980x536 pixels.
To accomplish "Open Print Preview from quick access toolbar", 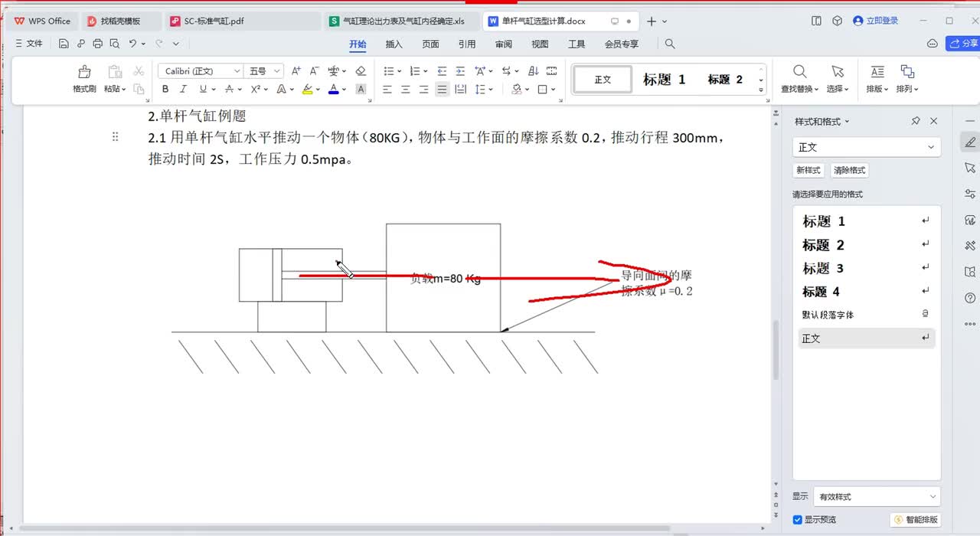I will pyautogui.click(x=114, y=44).
